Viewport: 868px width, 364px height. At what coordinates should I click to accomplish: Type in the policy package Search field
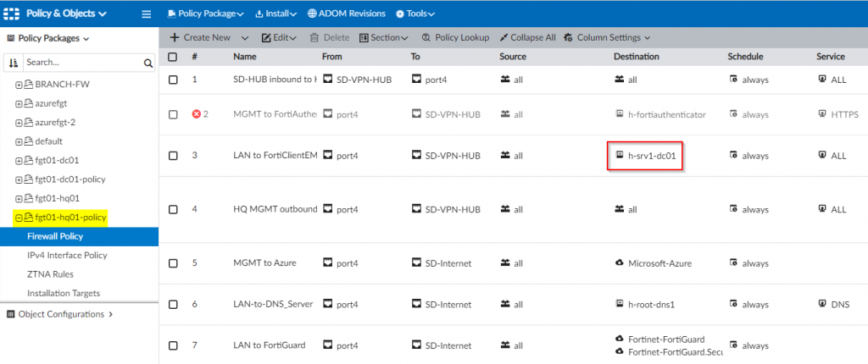tap(81, 63)
